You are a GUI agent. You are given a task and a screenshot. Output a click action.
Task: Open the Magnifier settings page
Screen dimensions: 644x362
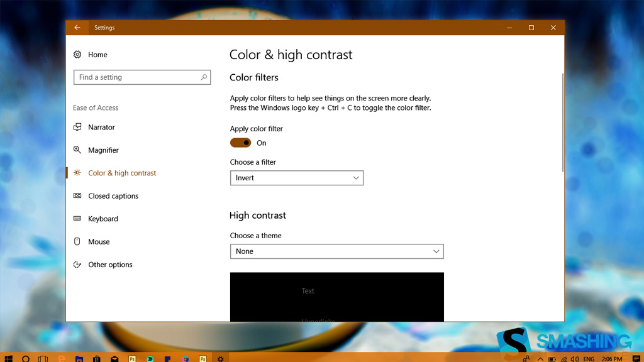click(x=96, y=150)
